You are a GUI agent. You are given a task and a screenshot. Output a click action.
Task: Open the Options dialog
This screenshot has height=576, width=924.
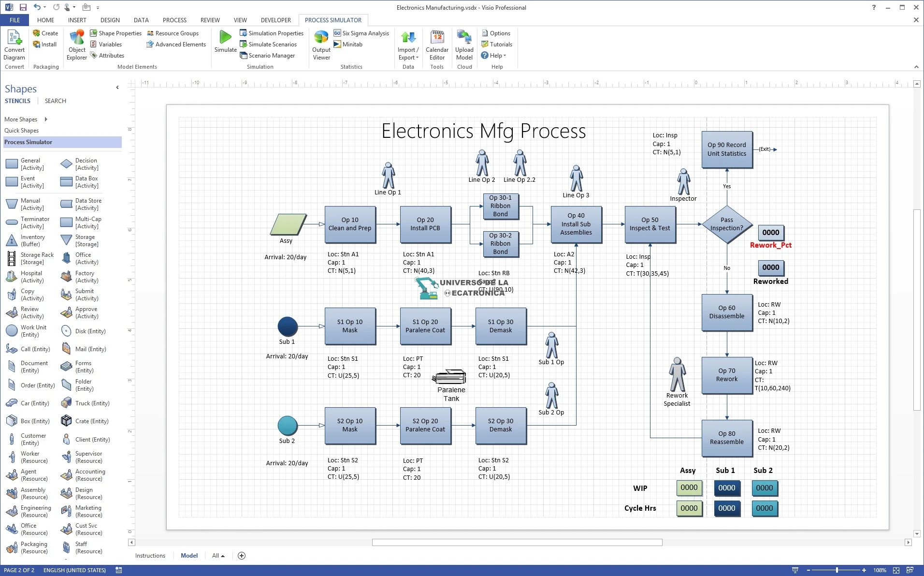(496, 33)
